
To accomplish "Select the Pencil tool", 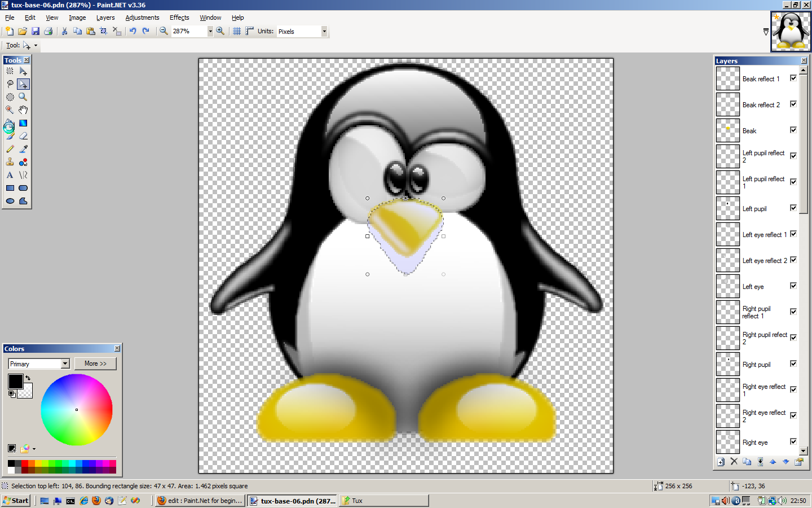I will pos(10,149).
